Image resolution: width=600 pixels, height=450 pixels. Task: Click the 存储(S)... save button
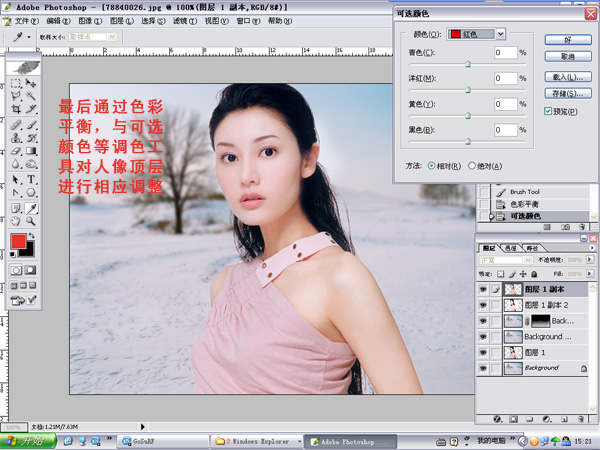568,93
